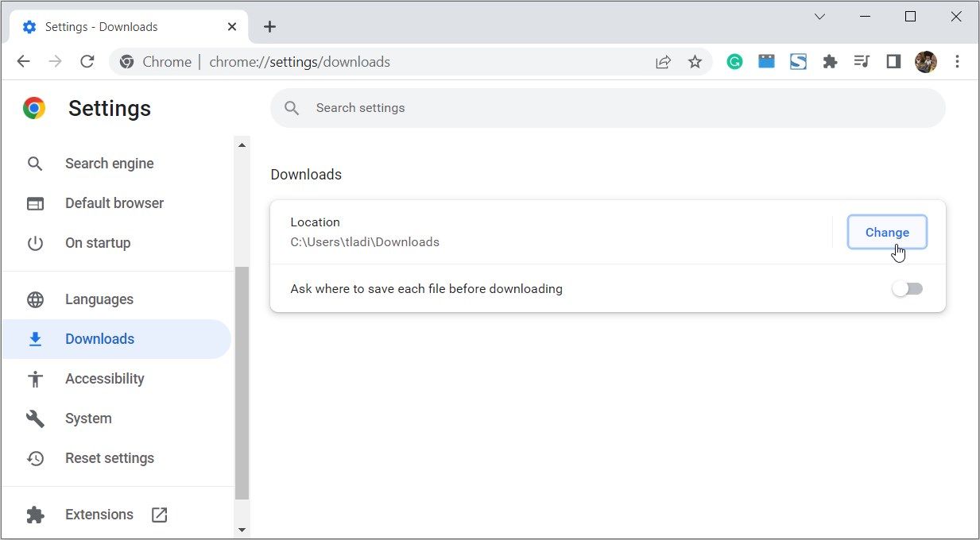Click the music playlist extension icon
Image resolution: width=980 pixels, height=540 pixels.
[x=862, y=61]
